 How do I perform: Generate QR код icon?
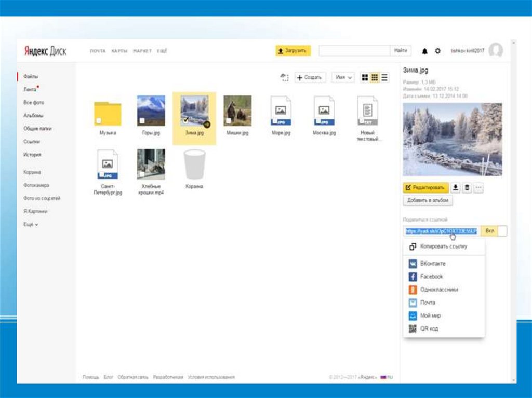coord(413,328)
